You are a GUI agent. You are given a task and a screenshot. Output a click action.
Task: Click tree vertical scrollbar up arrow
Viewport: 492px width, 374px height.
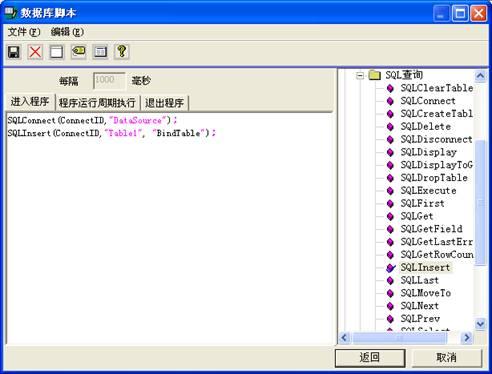tap(480, 76)
